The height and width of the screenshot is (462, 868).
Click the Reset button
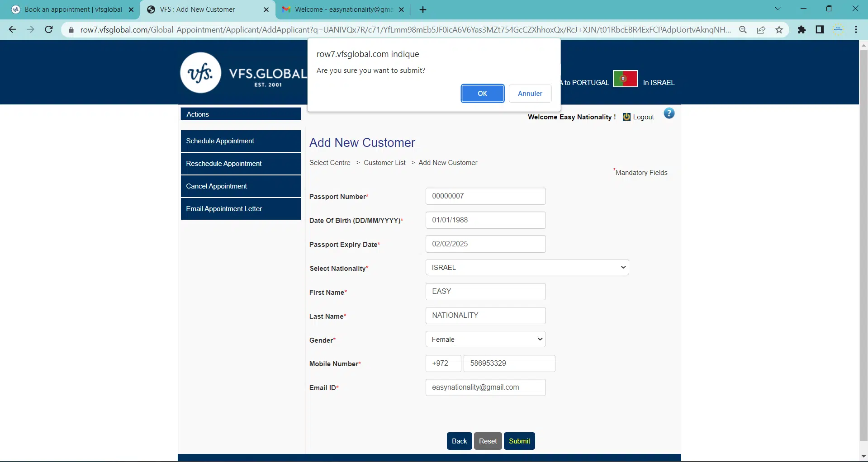[x=488, y=441]
